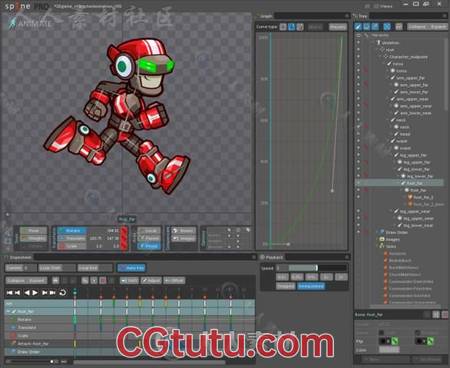The height and width of the screenshot is (368, 450).
Task: Toggle visibility dot for skeleton row
Action: (358, 43)
